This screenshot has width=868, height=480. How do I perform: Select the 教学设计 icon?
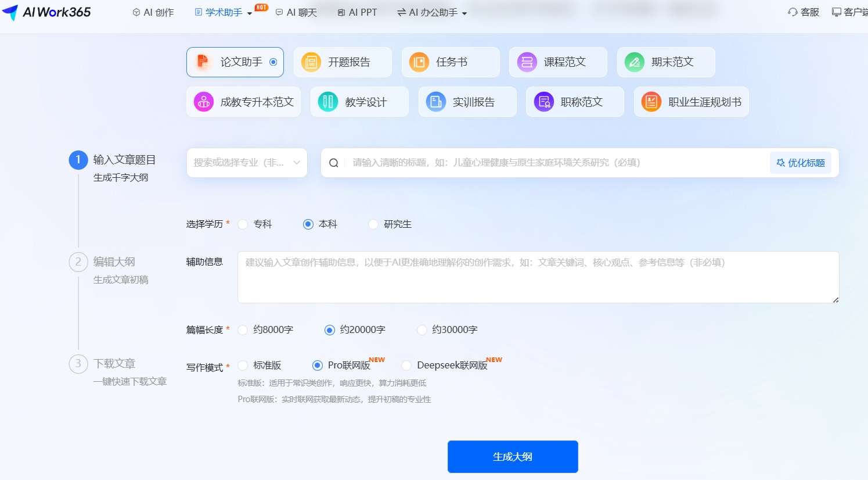click(x=327, y=102)
